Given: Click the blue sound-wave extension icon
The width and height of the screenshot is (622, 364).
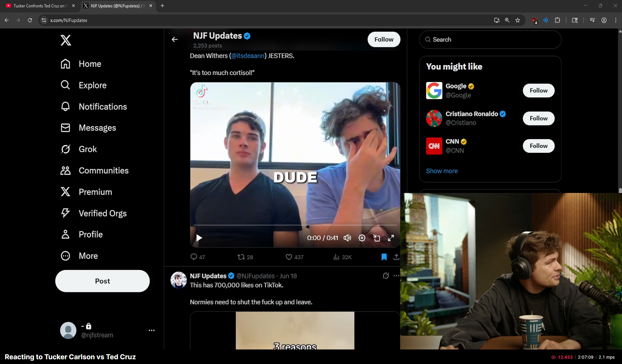Looking at the screenshot, I should click(x=546, y=20).
